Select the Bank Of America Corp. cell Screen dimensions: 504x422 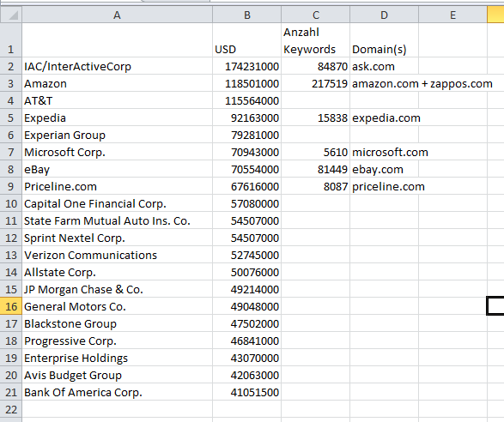[117, 392]
